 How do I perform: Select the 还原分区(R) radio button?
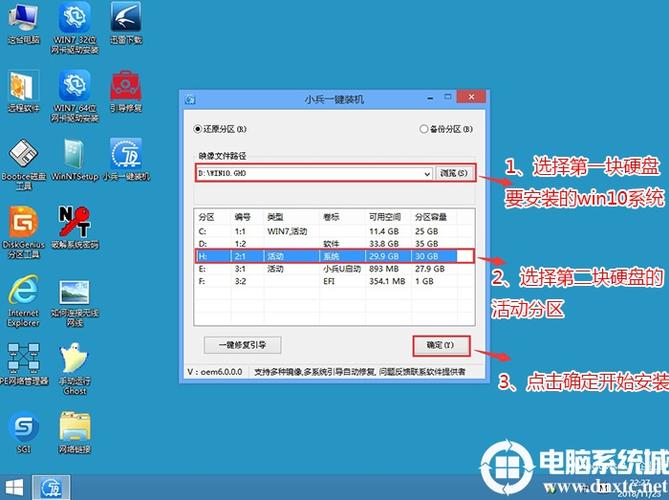(220, 129)
